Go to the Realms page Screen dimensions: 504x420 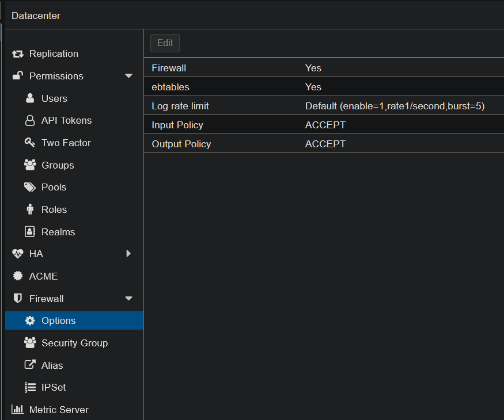point(58,232)
